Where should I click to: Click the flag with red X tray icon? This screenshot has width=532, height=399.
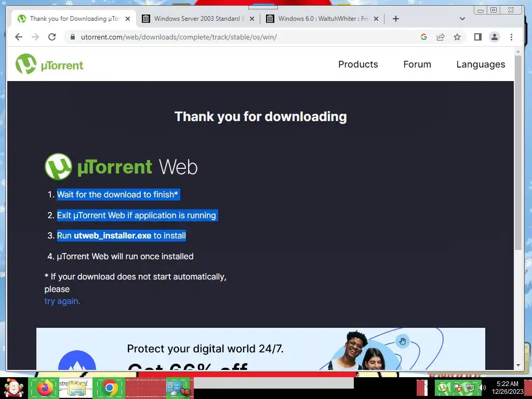[x=457, y=388]
